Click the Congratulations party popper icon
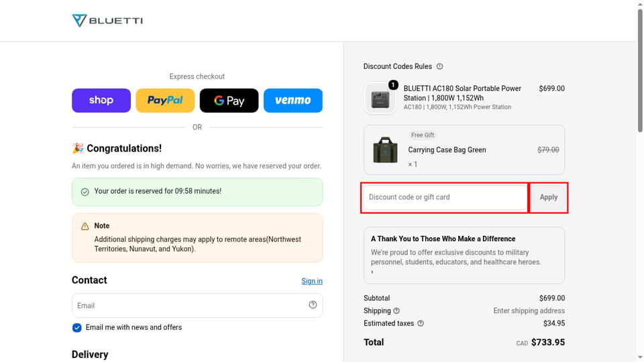 (x=78, y=148)
